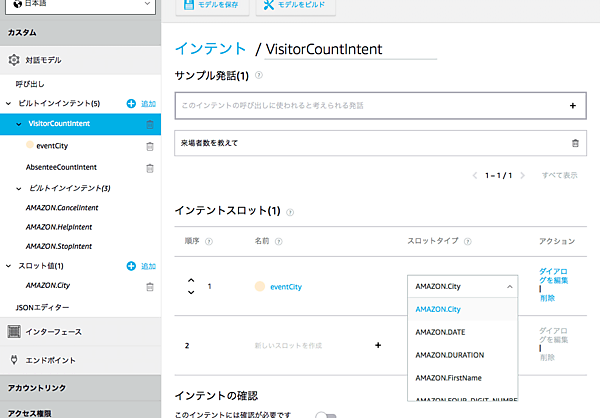
Task: Click the plus icon beside new slot field
Action: [x=377, y=345]
